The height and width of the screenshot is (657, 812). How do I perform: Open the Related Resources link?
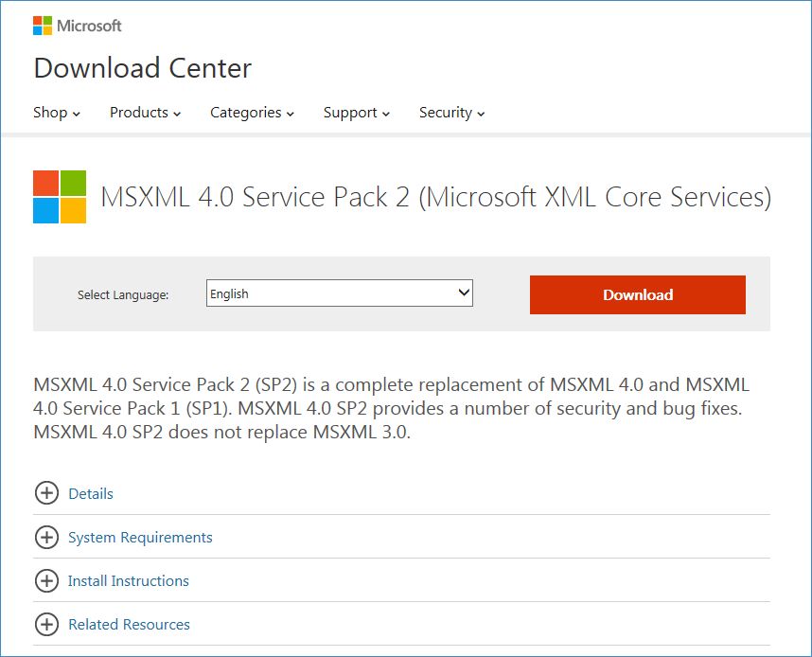pyautogui.click(x=129, y=625)
